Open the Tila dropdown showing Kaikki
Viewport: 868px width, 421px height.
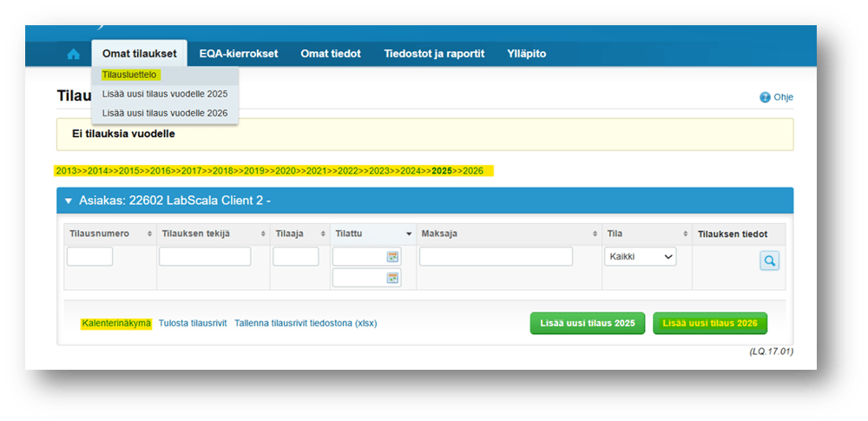pyautogui.click(x=640, y=257)
